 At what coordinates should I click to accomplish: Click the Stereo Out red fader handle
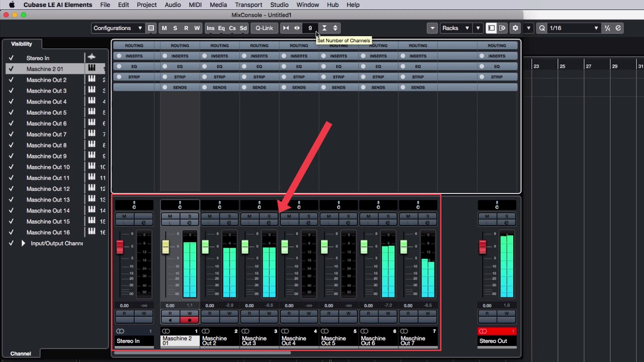pyautogui.click(x=482, y=247)
